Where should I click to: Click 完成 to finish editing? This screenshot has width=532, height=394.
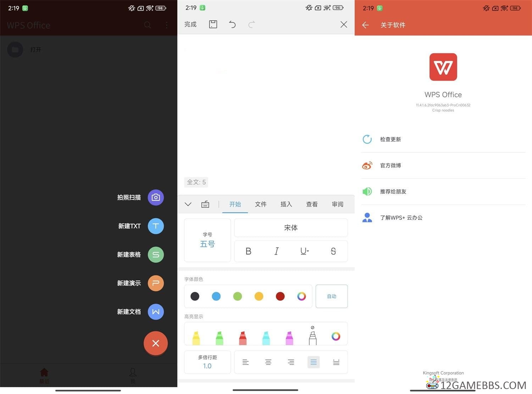point(190,24)
